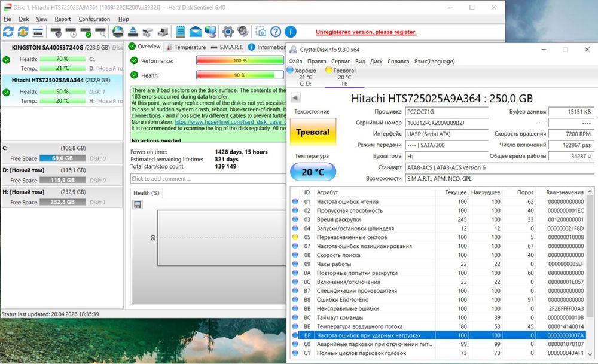Click the Unregistered version, please register link

click(366, 32)
